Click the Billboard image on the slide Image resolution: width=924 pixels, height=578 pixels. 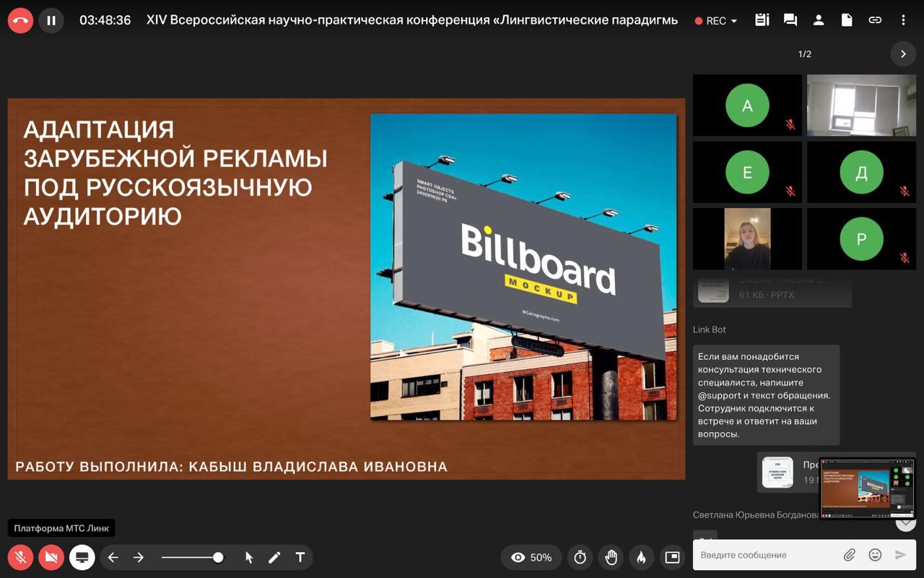pyautogui.click(x=523, y=267)
